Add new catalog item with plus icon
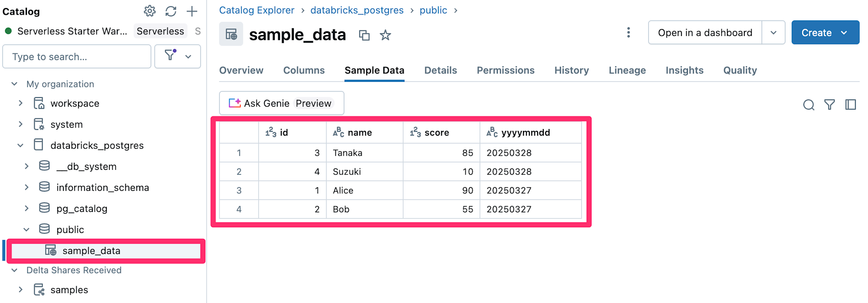This screenshot has height=303, width=868. 192,11
